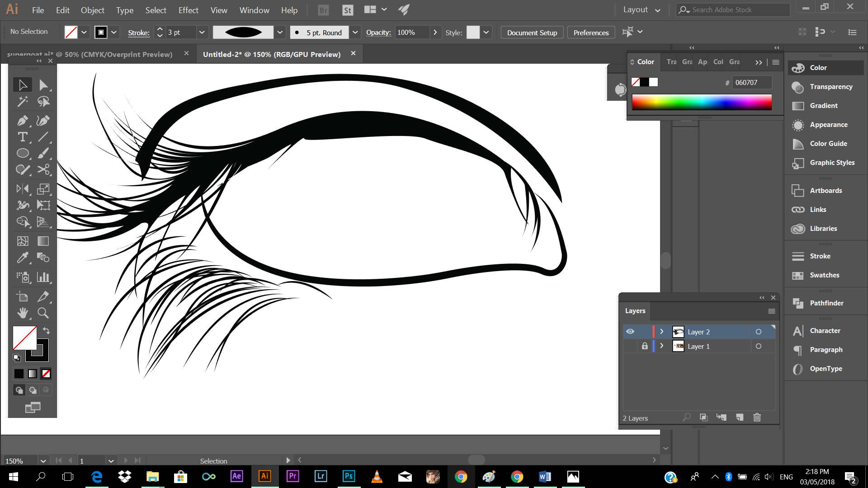Select the Direct Selection tool

coord(43,85)
